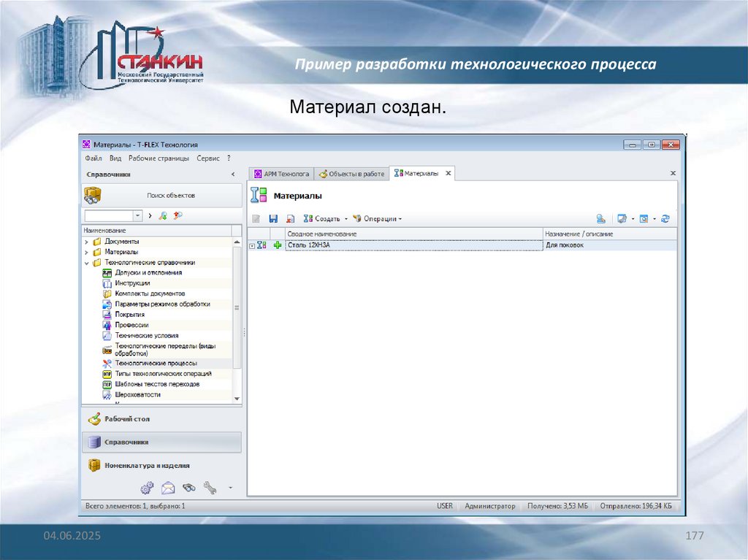Image resolution: width=748 pixels, height=560 pixels.
Task: Open the search combo box dropdown arrow
Action: click(138, 215)
